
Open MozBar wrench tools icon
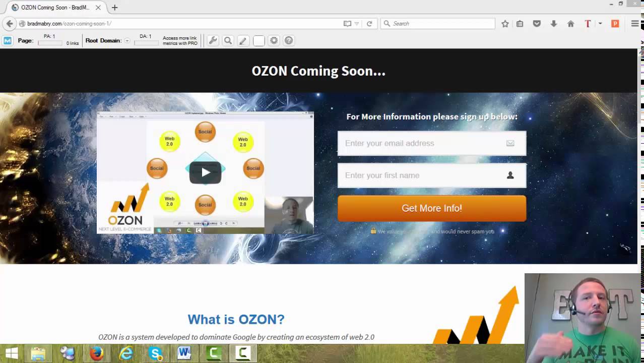click(213, 41)
